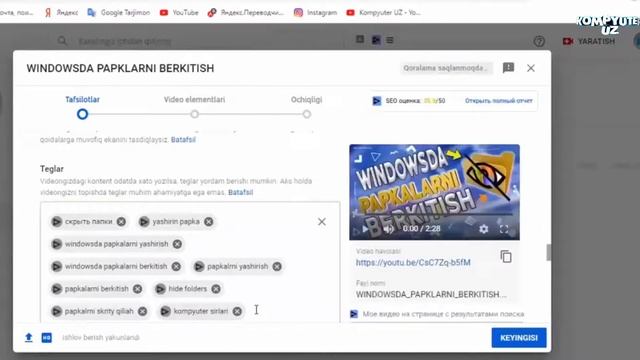The width and height of the screenshot is (640, 360).
Task: Open the Batafsil link above Teglar
Action: coord(183,140)
